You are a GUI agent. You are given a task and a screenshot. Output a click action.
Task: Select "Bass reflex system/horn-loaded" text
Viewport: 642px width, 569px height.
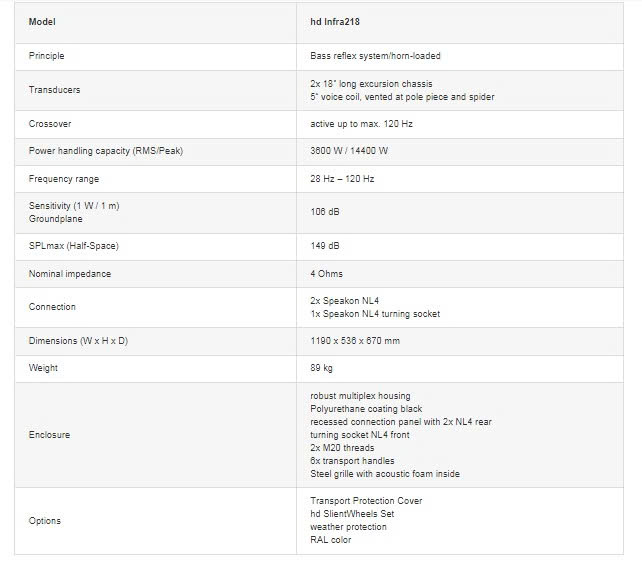376,56
